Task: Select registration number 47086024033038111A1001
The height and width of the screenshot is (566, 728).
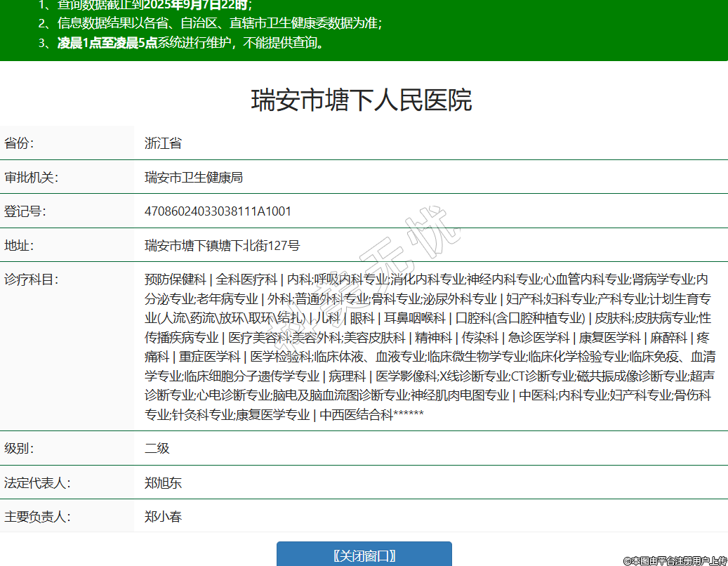Action: click(218, 211)
